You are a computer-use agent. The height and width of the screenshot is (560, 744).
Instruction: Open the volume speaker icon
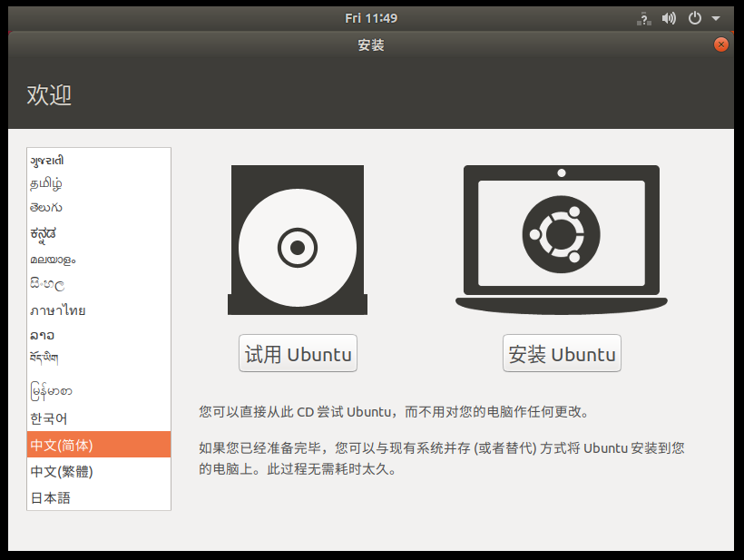coord(670,18)
